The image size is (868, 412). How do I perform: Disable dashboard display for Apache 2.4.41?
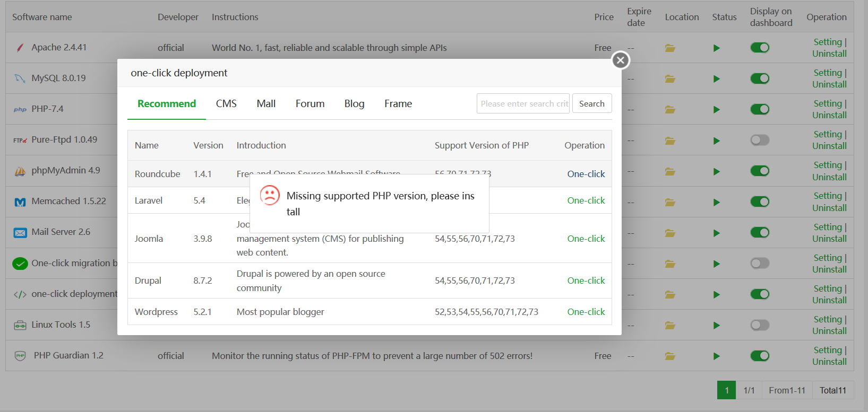click(760, 48)
